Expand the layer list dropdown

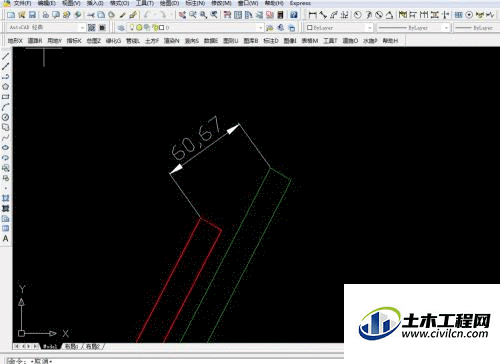[260, 28]
